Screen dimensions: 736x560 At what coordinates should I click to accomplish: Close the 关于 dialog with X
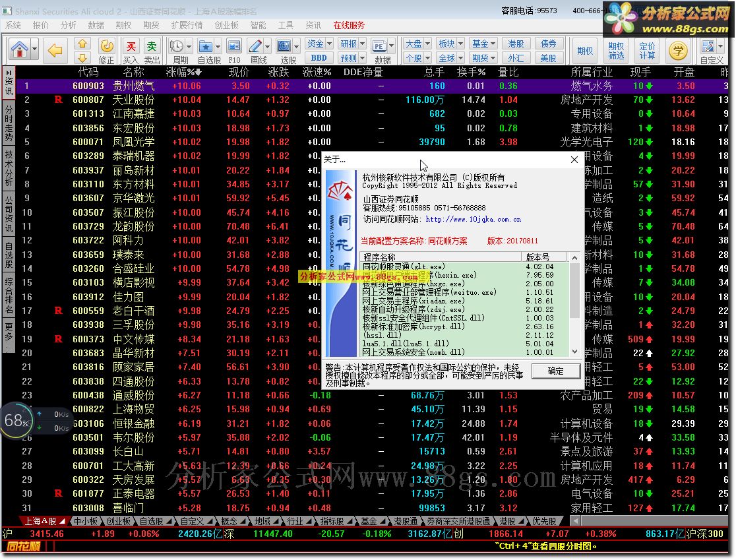(574, 160)
